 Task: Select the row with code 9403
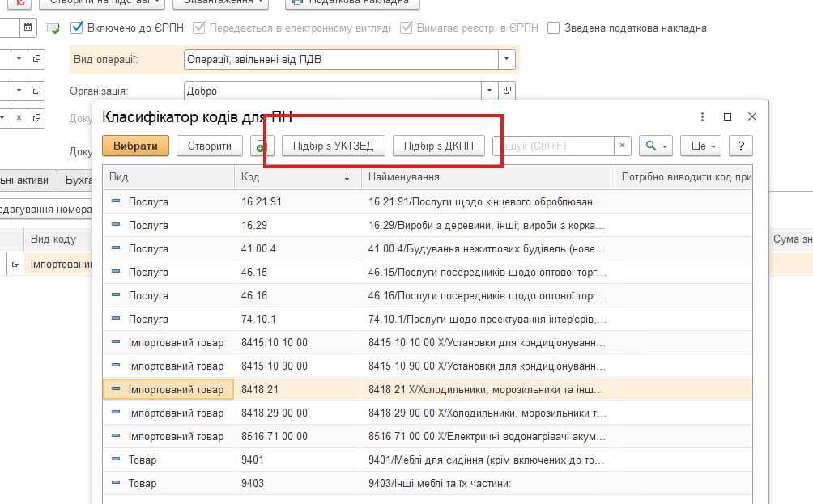pos(428,483)
